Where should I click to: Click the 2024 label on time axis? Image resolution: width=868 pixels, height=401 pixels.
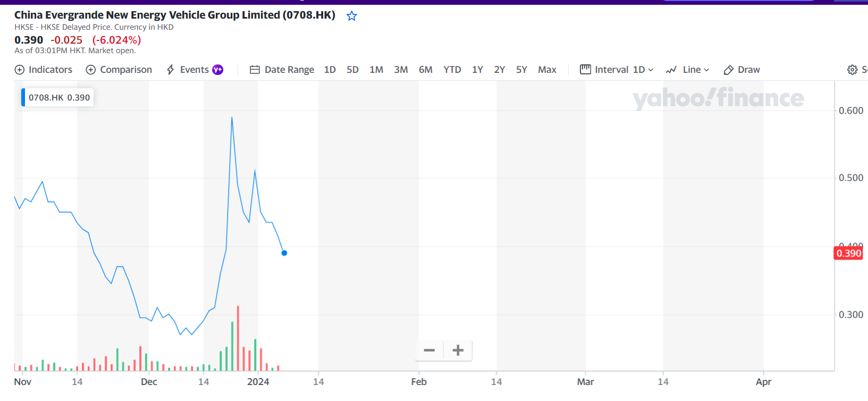coord(258,382)
